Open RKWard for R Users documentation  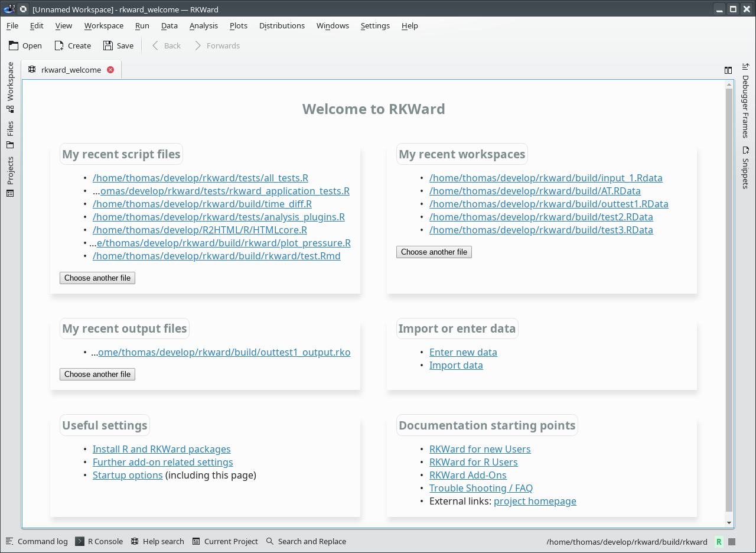pos(474,462)
